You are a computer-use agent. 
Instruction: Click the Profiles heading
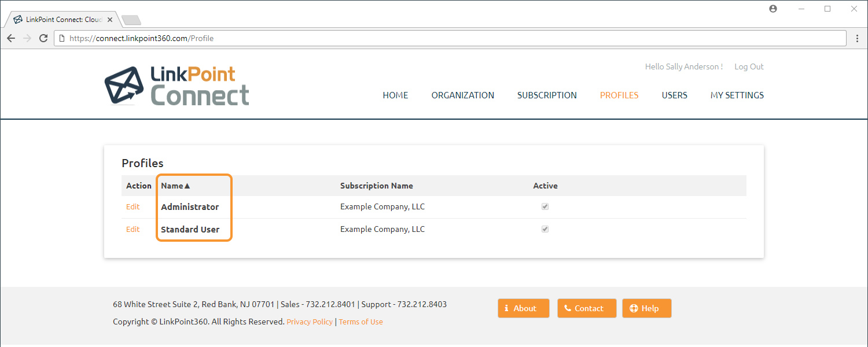[142, 163]
